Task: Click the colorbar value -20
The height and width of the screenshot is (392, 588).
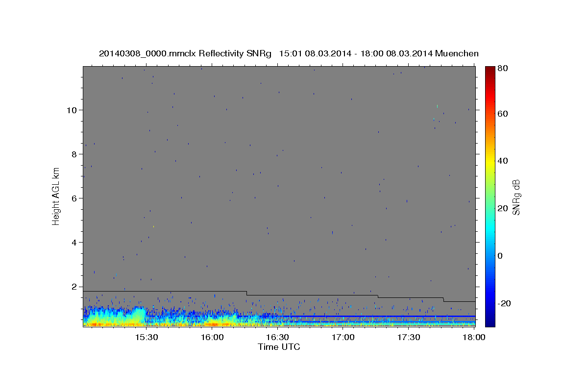Action: click(x=504, y=303)
